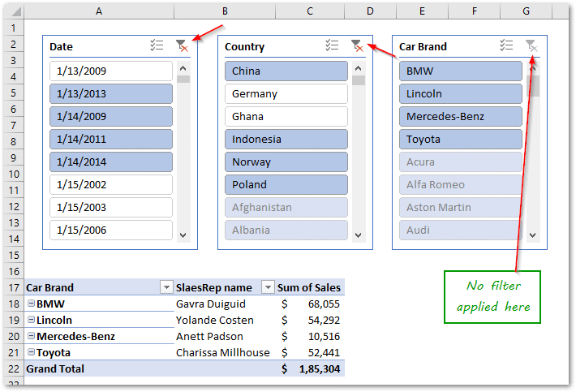Toggle 1/13/2013 in Date slicer
The width and height of the screenshot is (576, 392).
click(111, 93)
